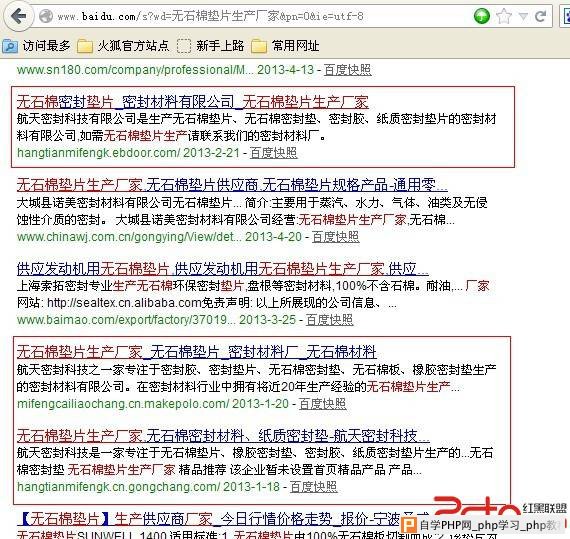Screen dimensions: 570x539
Task: Click the browser back arrow button
Action: (19, 16)
